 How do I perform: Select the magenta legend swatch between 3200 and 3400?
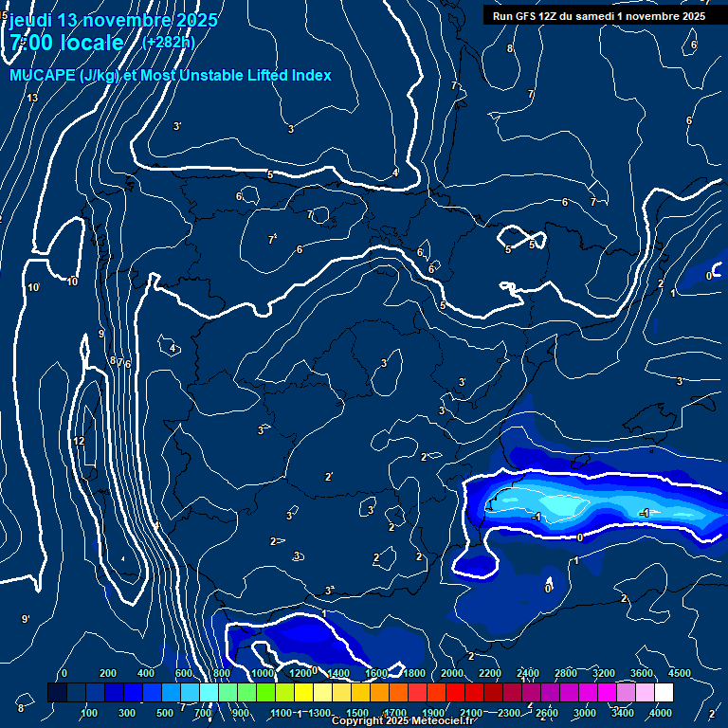607,692
